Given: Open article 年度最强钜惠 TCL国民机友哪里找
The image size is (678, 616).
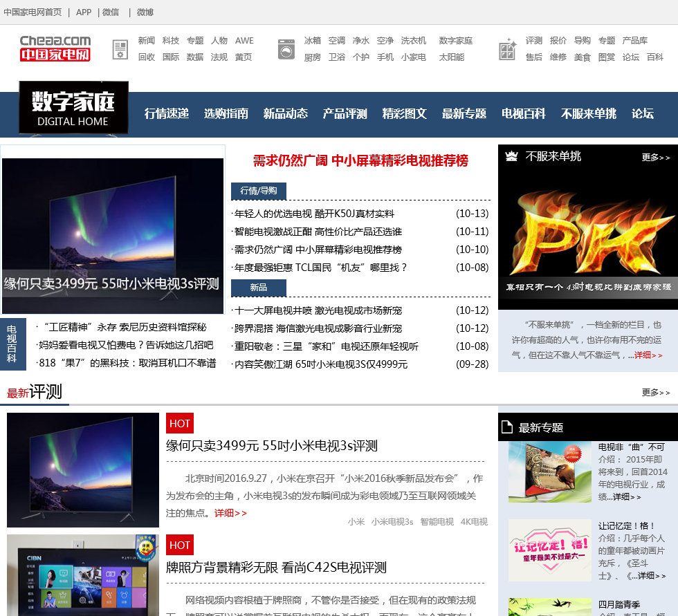Looking at the screenshot, I should click(x=320, y=268).
